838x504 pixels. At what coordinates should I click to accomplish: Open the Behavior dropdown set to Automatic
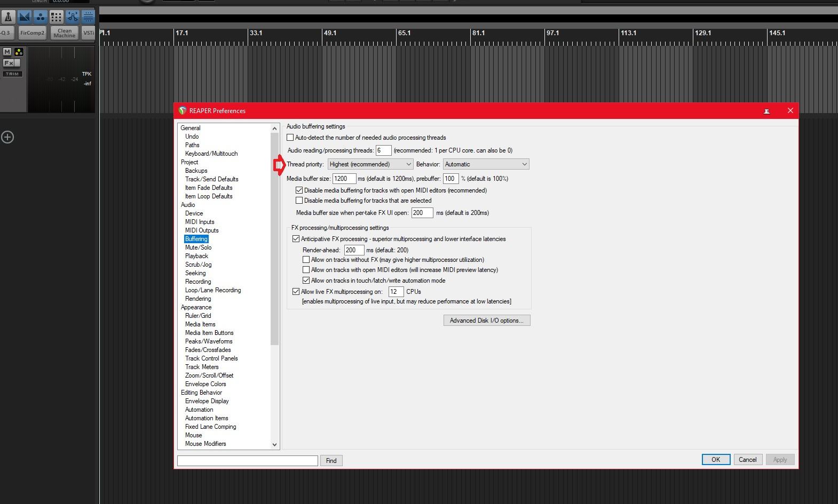point(486,164)
